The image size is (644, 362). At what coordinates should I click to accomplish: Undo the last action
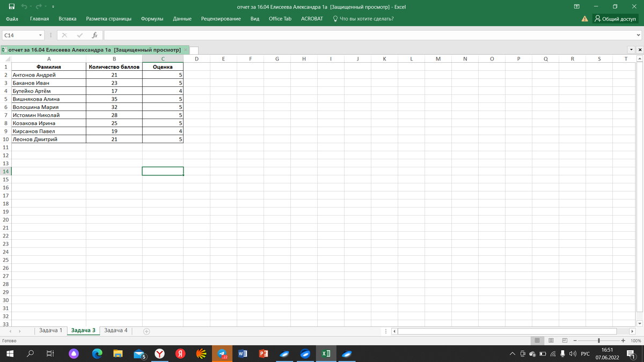point(24,6)
